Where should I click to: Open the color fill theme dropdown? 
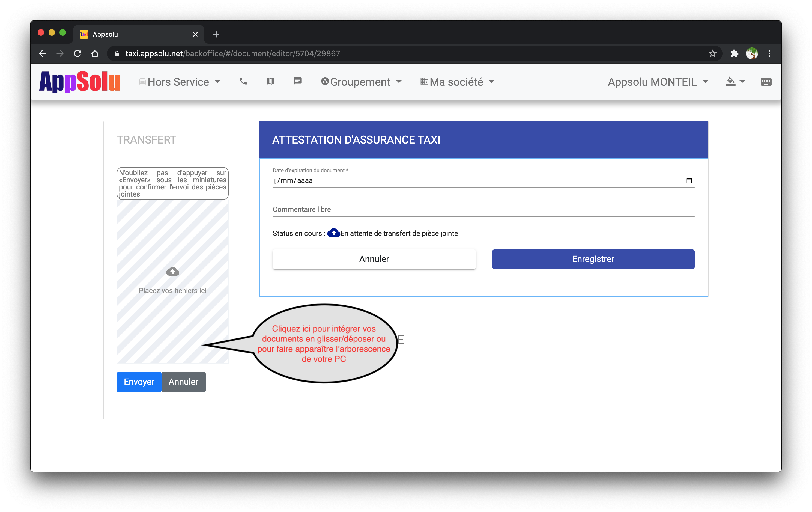pyautogui.click(x=735, y=82)
